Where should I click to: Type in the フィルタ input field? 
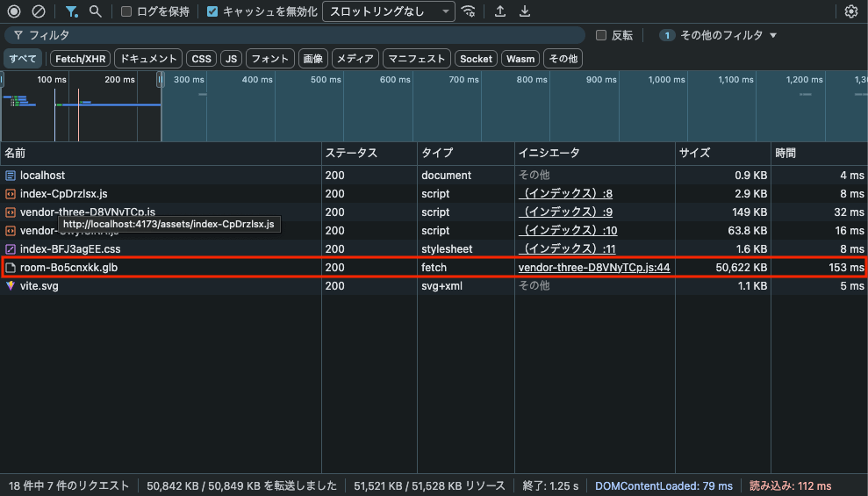(298, 35)
